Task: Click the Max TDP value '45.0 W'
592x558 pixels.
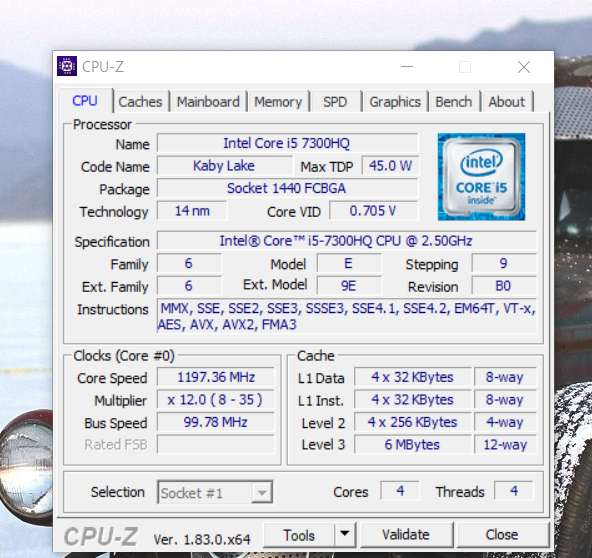Action: (x=390, y=166)
